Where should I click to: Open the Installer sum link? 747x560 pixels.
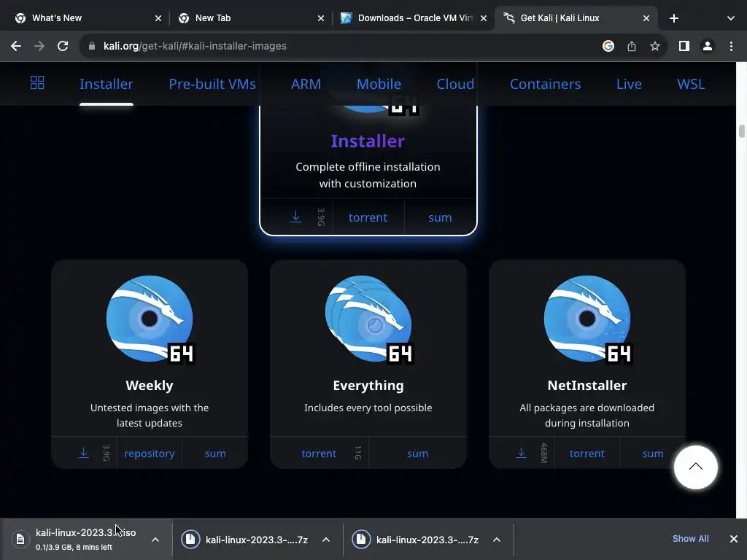click(x=440, y=217)
